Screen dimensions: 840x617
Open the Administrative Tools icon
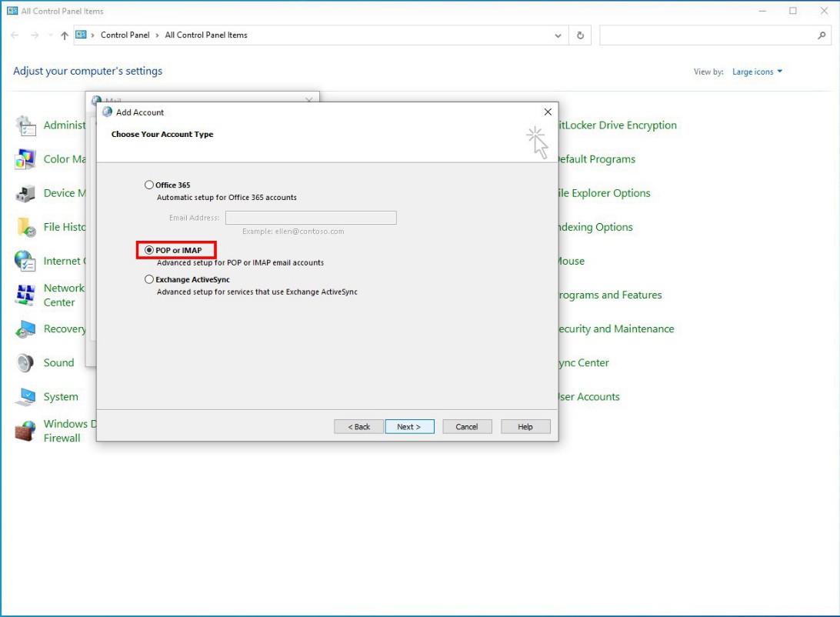point(25,126)
